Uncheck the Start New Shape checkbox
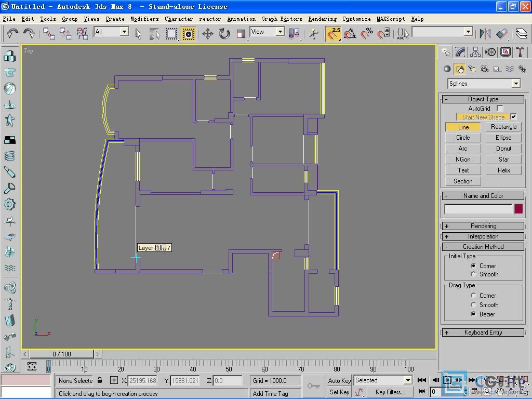This screenshot has height=399, width=532. (514, 117)
